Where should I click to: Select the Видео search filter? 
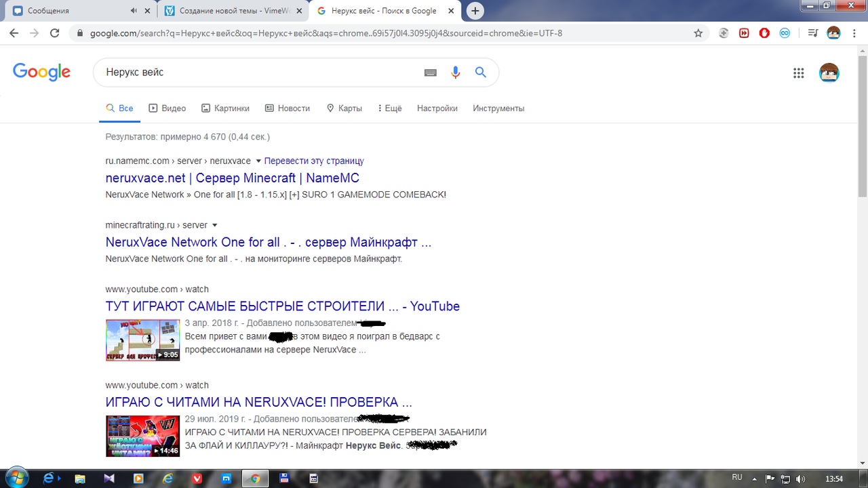pyautogui.click(x=167, y=108)
